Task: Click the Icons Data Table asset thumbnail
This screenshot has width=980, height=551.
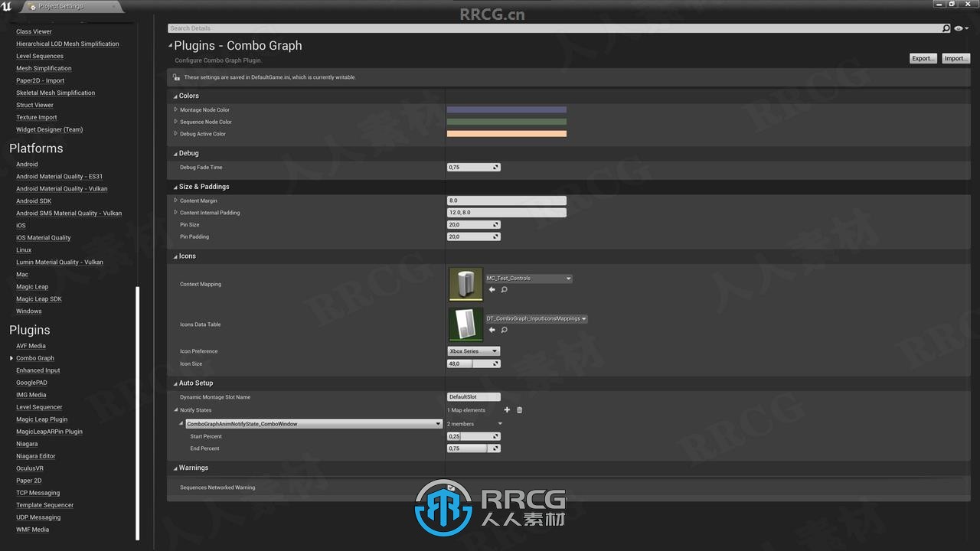Action: (465, 324)
